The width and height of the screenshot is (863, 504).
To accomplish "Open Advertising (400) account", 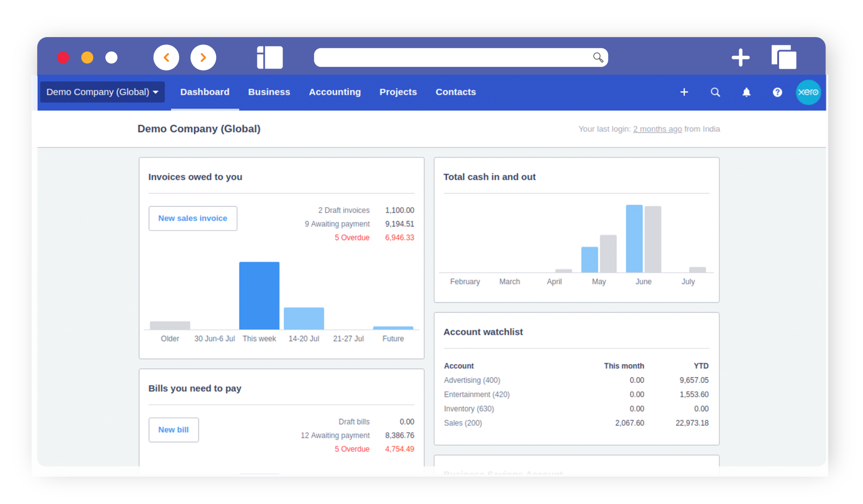I will pyautogui.click(x=472, y=380).
